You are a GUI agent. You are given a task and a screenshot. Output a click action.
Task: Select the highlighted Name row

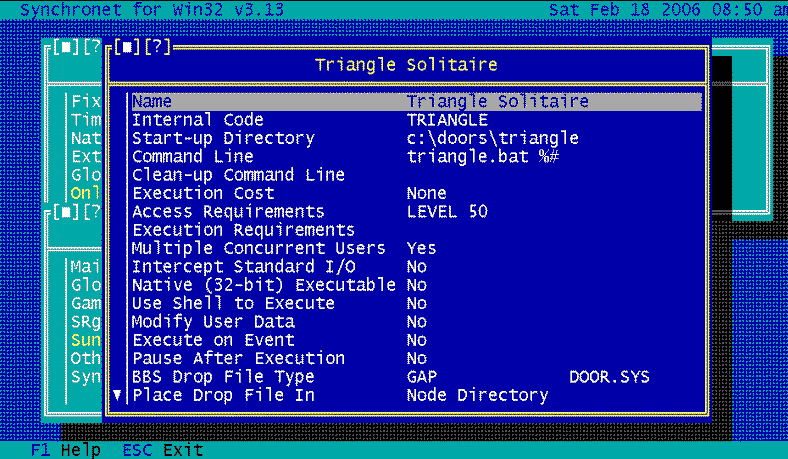[415, 101]
